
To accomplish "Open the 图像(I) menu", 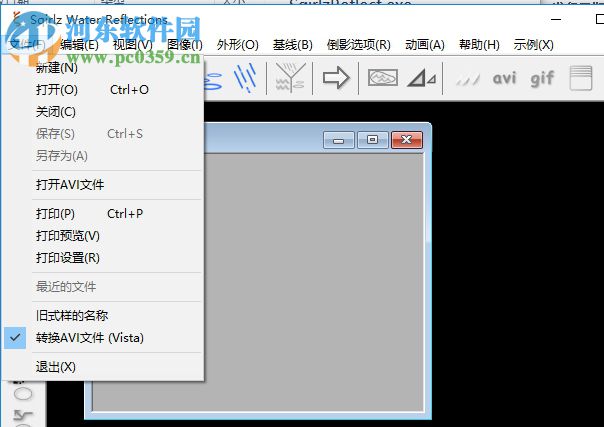I will [185, 45].
